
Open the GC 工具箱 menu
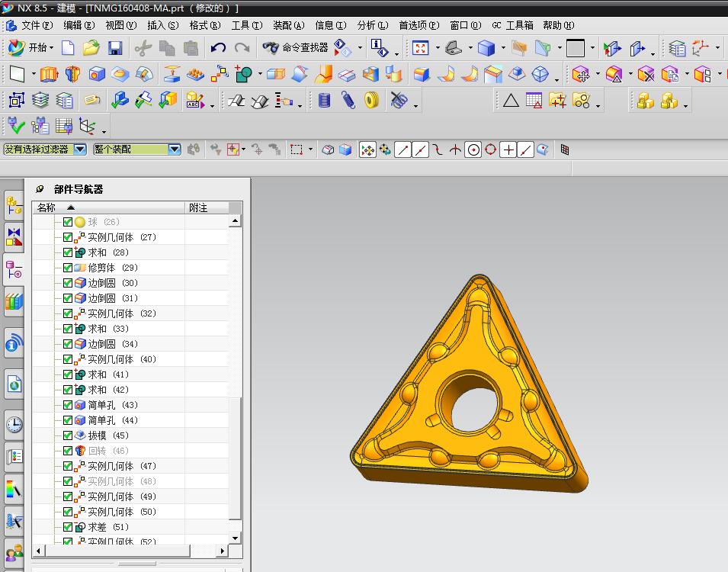pos(512,25)
